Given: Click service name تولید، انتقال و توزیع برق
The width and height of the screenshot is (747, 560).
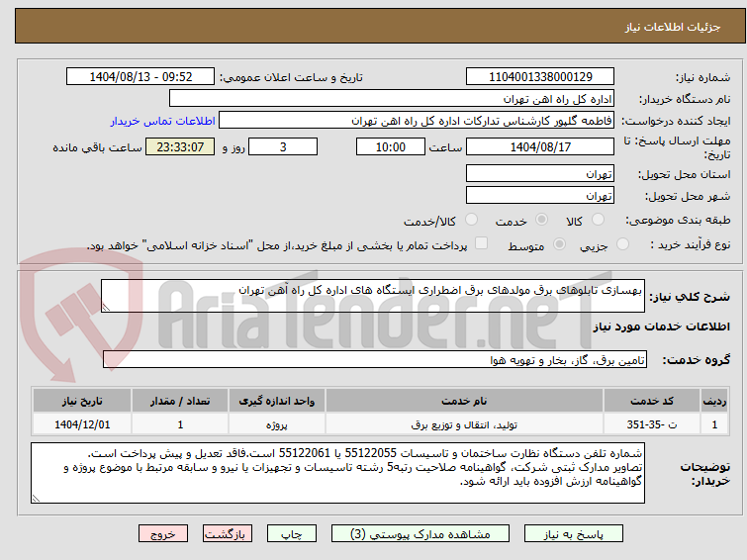Looking at the screenshot, I should pos(464,424).
